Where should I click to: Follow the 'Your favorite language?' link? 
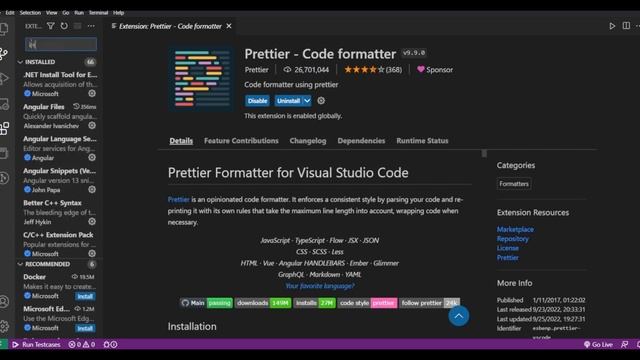(x=320, y=286)
